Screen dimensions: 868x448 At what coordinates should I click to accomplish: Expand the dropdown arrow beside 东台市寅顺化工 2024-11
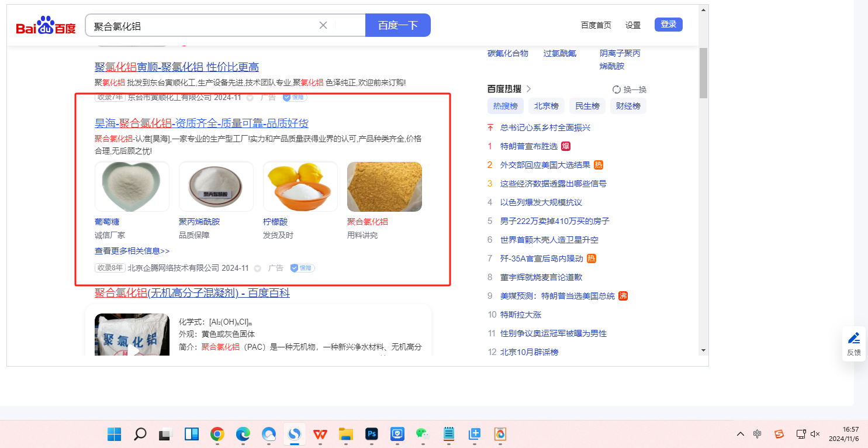click(250, 98)
